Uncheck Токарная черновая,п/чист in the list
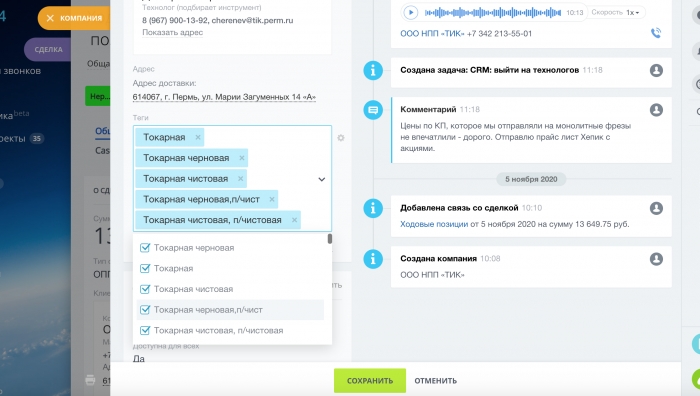Screen dimensions: 700x396 tap(145, 309)
